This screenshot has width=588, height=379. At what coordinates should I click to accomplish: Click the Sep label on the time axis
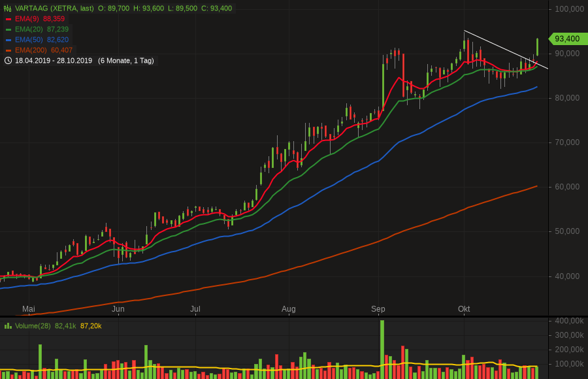tap(378, 309)
